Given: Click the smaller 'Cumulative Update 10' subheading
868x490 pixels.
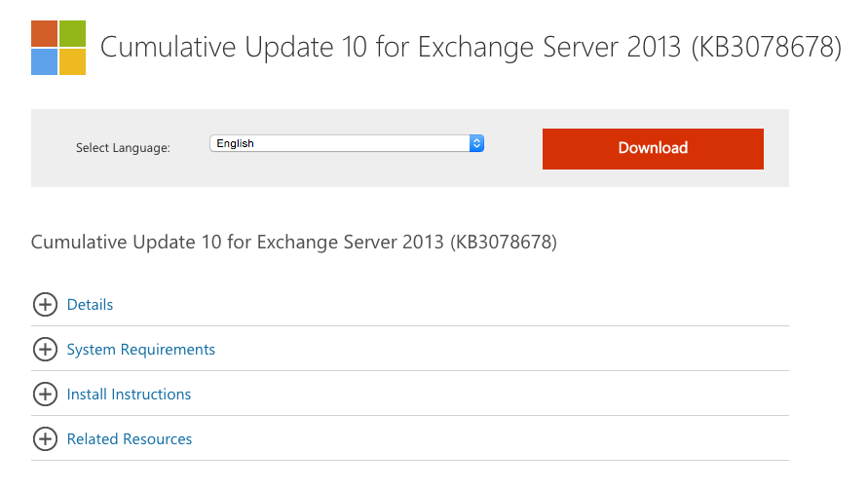Looking at the screenshot, I should tap(294, 243).
